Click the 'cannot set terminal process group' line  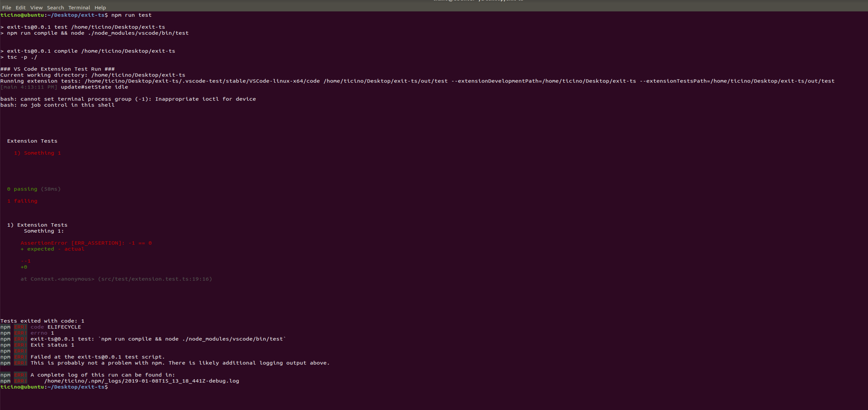coord(128,99)
